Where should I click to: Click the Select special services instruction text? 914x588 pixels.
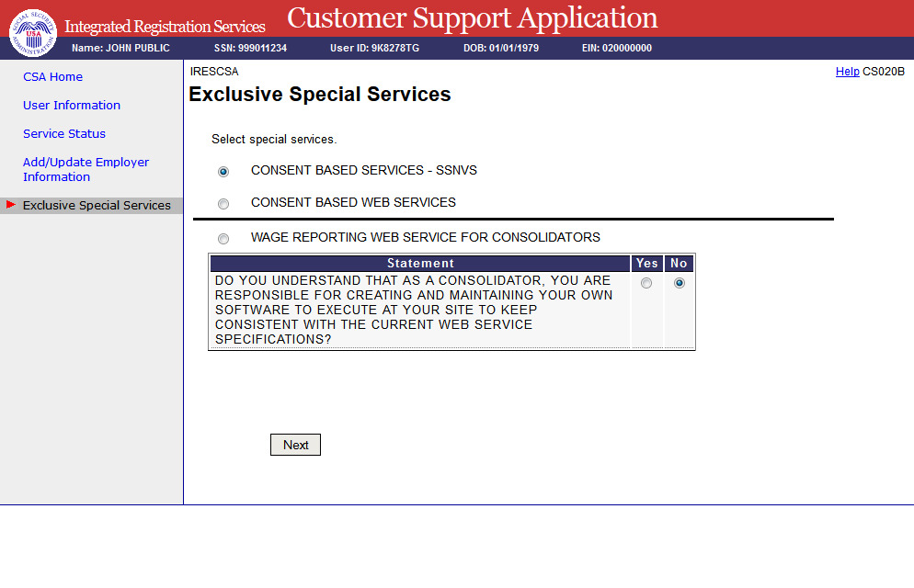click(274, 140)
